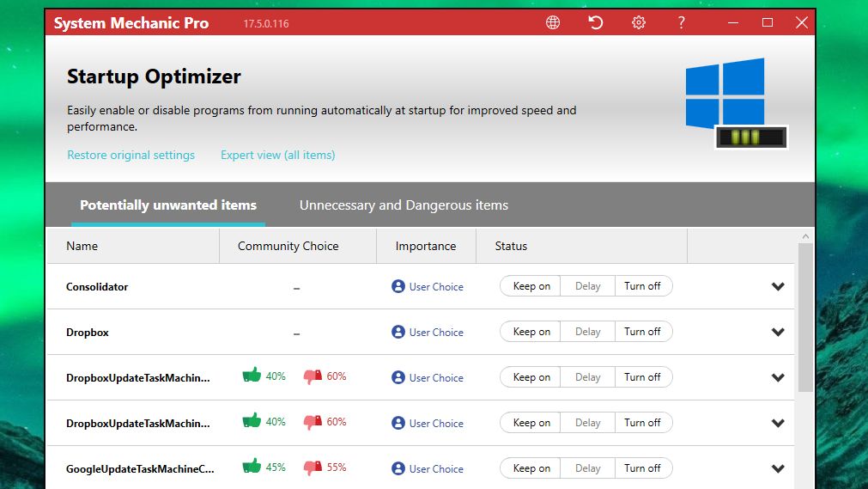Set Dropbox status to Keep on
The width and height of the screenshot is (868, 489).
[x=531, y=332]
